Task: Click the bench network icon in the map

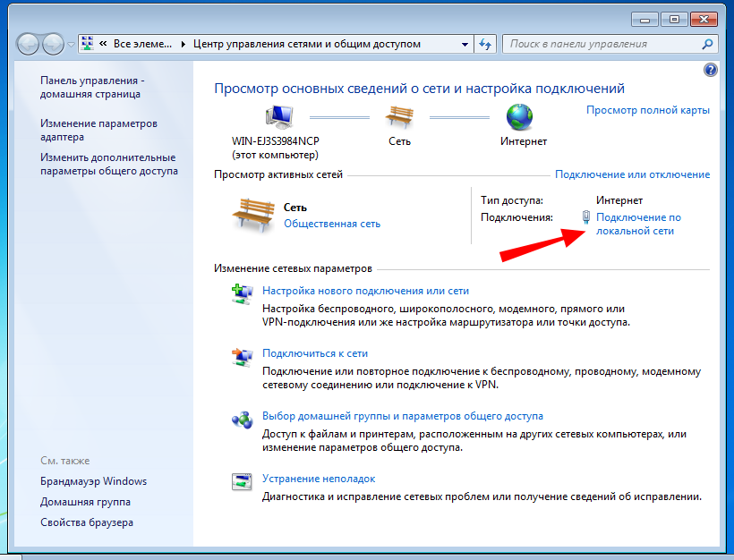Action: (x=399, y=117)
